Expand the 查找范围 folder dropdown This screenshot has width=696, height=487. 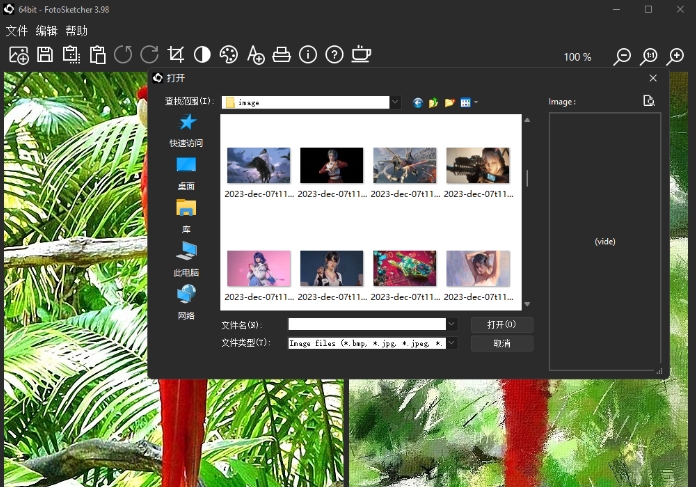click(395, 102)
